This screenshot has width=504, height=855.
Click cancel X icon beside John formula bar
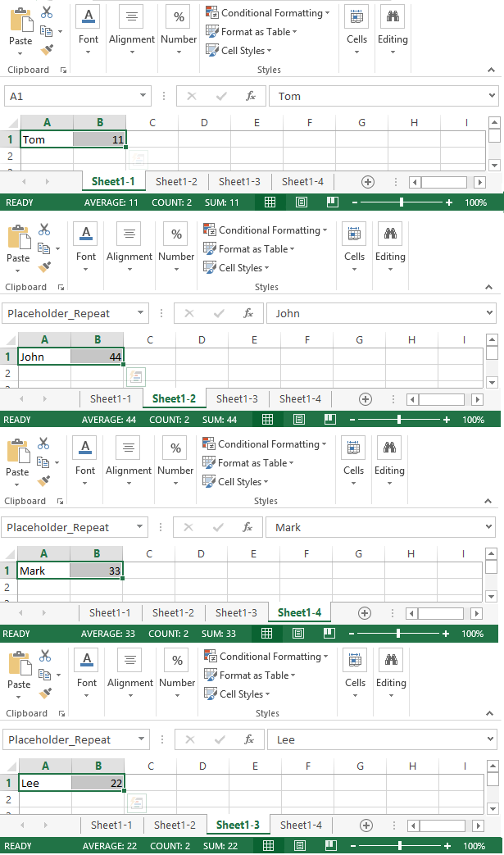(x=189, y=313)
